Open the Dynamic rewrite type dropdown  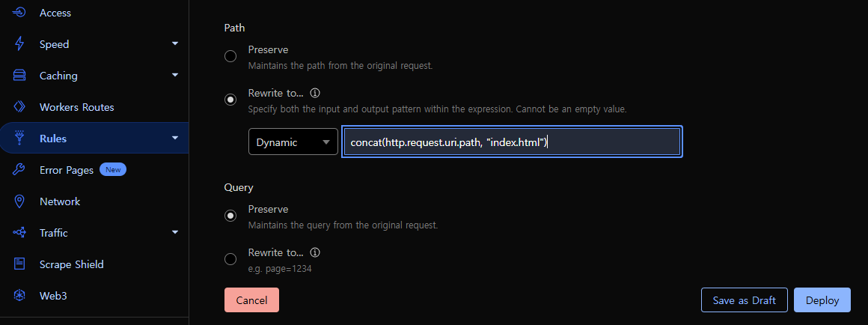coord(293,142)
